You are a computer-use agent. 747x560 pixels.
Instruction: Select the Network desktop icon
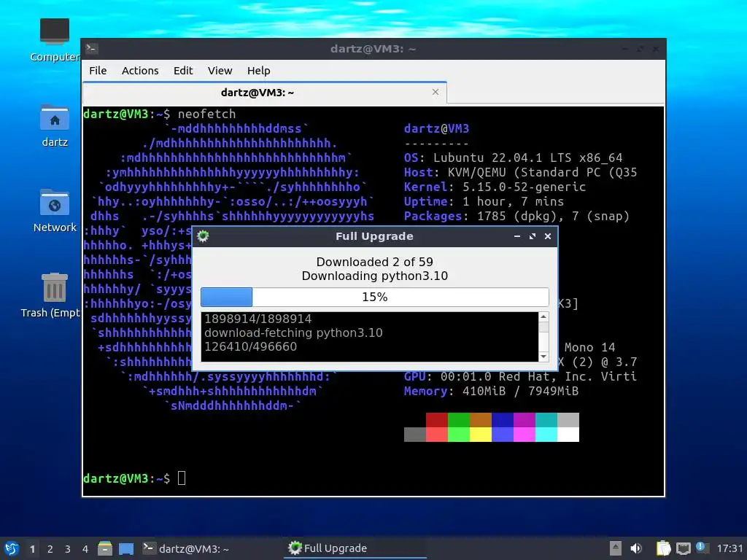tap(54, 211)
